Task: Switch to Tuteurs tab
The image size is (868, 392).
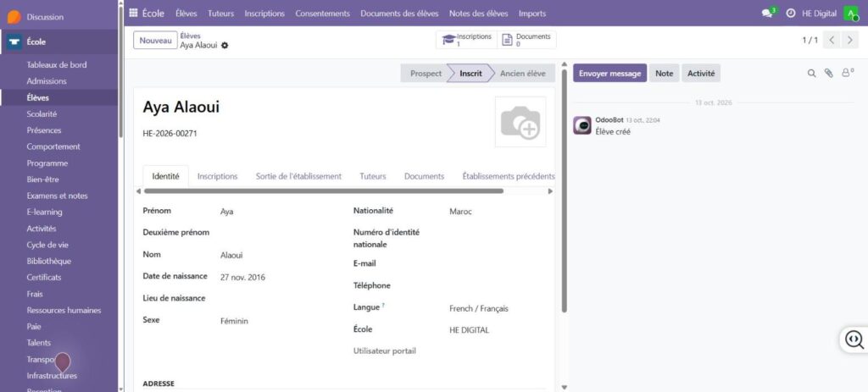Action: [x=373, y=176]
